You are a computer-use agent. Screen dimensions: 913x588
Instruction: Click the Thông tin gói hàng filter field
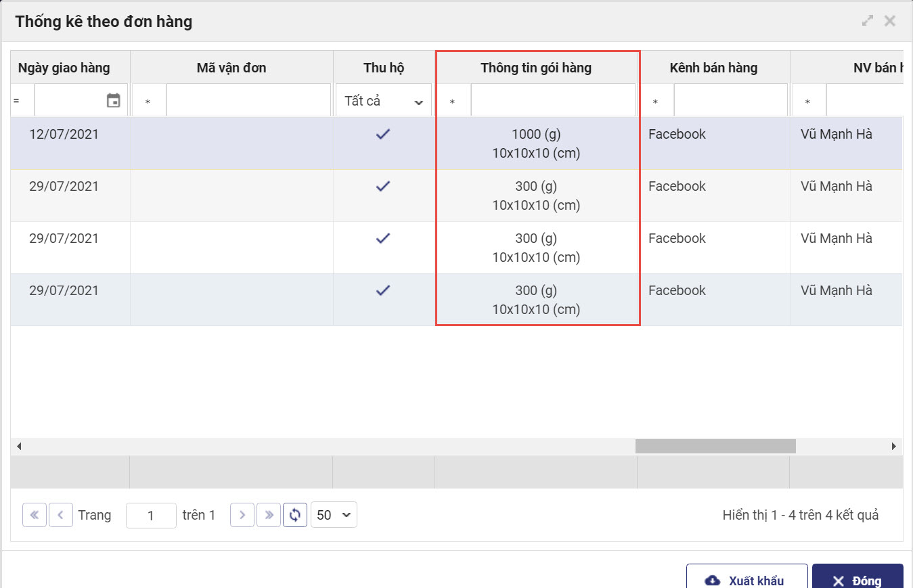[553, 101]
